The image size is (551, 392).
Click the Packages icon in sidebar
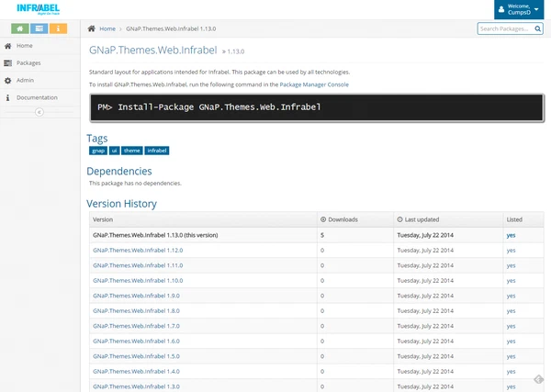click(7, 62)
